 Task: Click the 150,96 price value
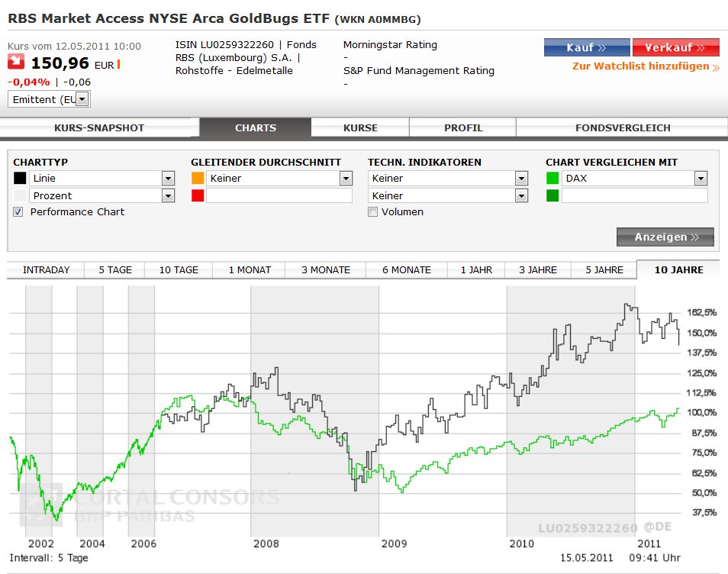60,63
